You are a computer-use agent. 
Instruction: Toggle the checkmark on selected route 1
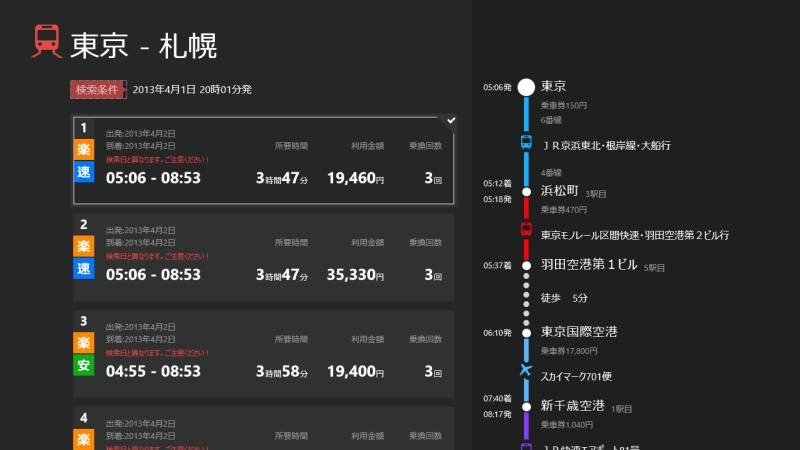point(451,120)
